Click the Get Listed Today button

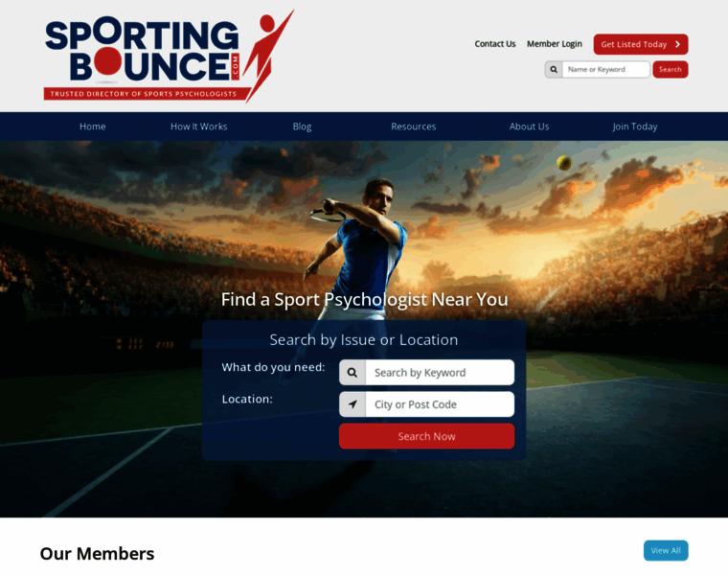point(641,44)
